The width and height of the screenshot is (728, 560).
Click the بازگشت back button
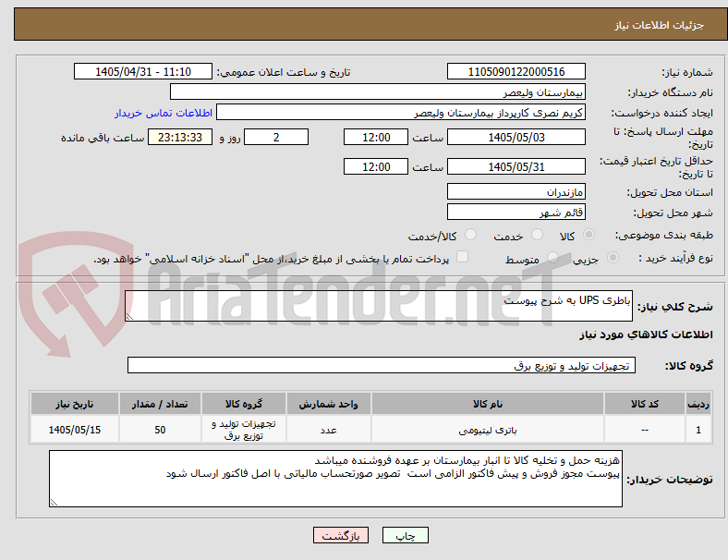(341, 535)
